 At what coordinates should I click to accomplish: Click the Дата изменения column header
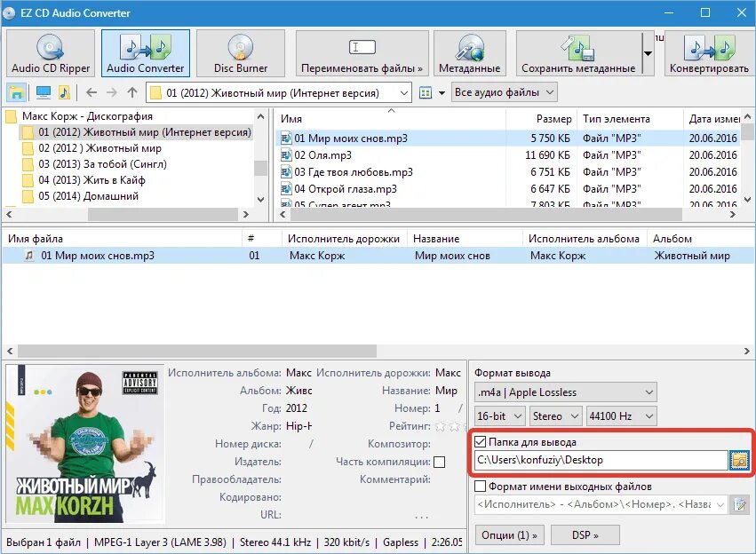pos(712,119)
